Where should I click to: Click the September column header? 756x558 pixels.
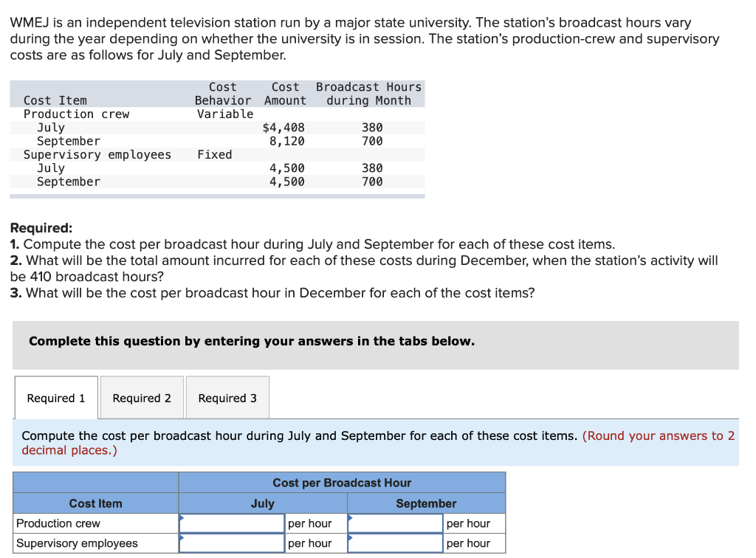click(x=426, y=503)
